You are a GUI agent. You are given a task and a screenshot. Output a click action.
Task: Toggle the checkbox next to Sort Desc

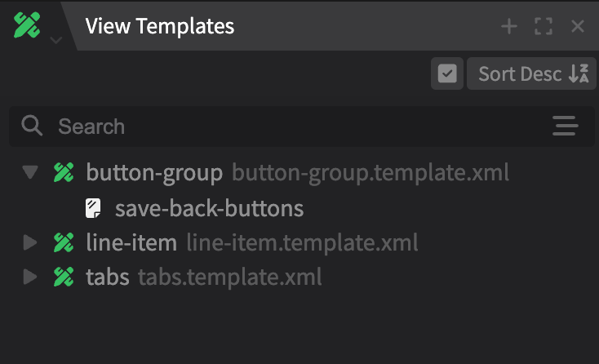pyautogui.click(x=447, y=74)
